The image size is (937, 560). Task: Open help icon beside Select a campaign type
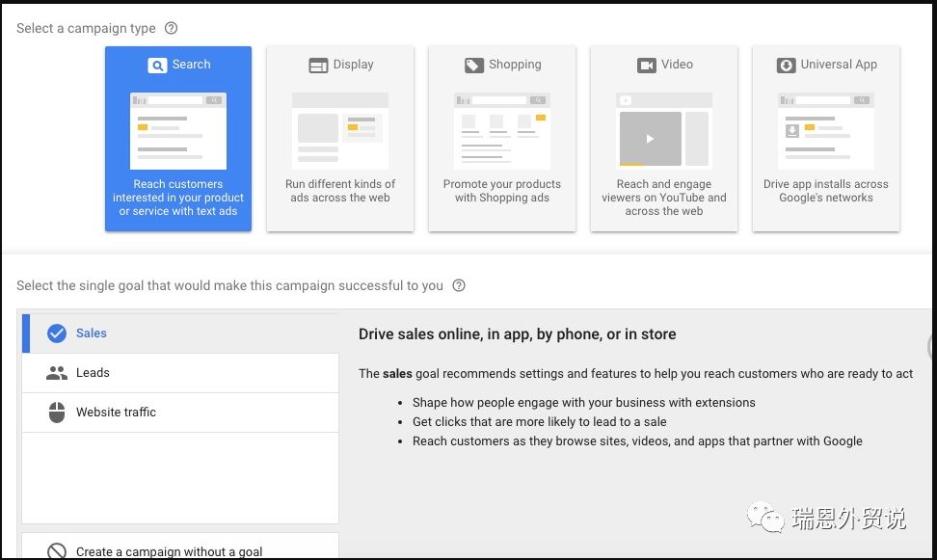pos(171,28)
